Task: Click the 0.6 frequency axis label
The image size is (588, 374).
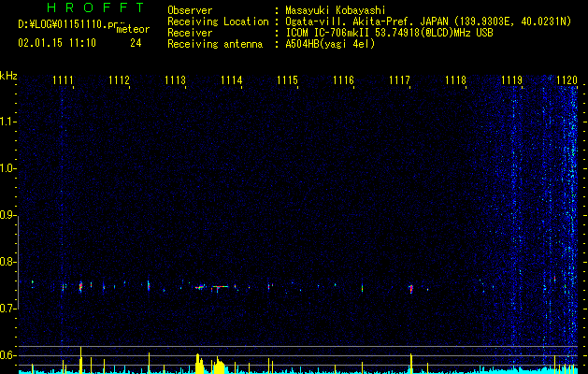Action: point(7,355)
